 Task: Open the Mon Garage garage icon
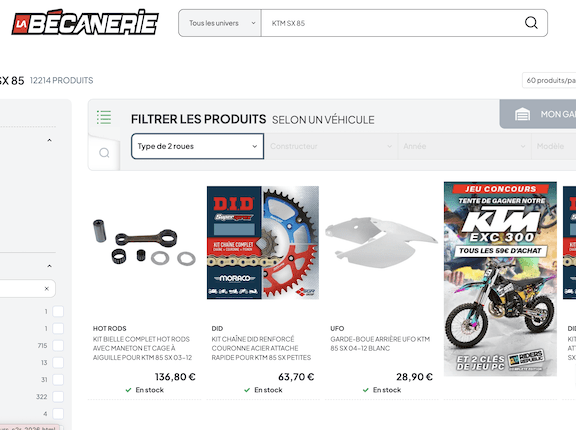pyautogui.click(x=522, y=114)
